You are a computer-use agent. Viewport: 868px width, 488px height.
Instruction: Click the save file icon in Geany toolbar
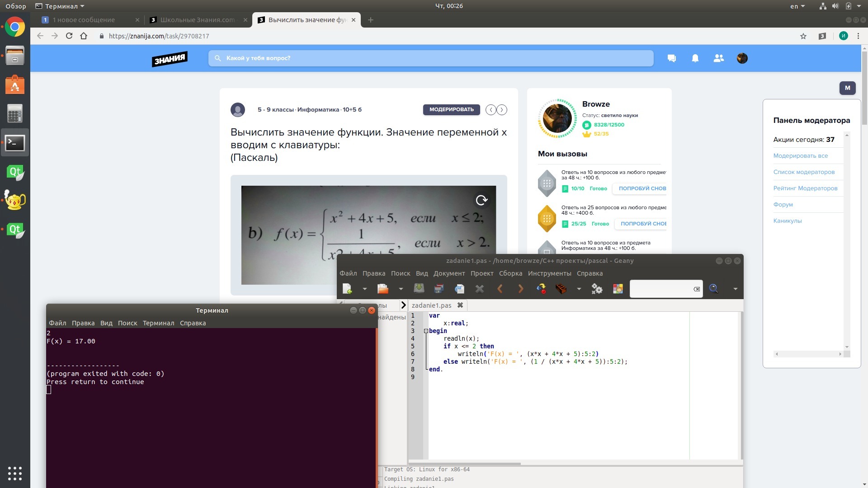tap(419, 289)
